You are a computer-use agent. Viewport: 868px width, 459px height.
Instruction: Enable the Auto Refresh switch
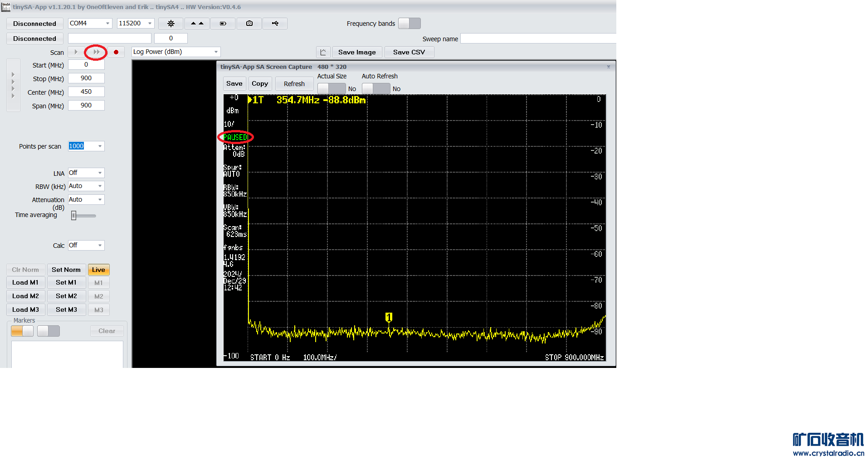pos(375,88)
